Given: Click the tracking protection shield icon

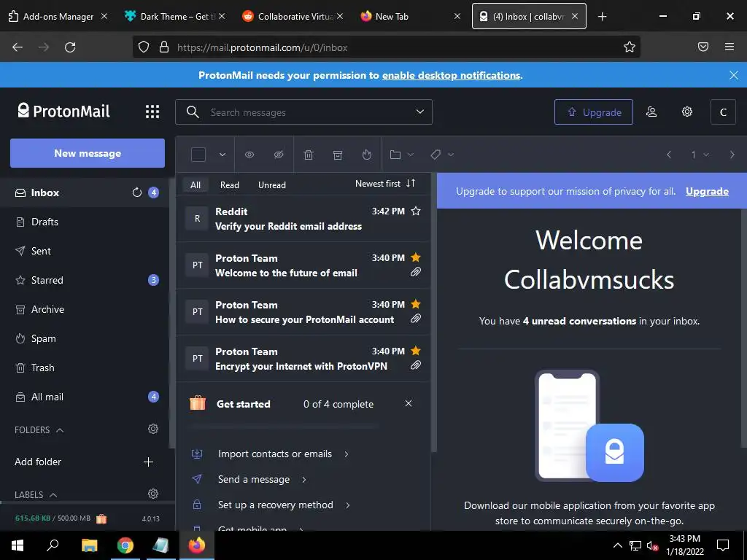Looking at the screenshot, I should click(144, 47).
